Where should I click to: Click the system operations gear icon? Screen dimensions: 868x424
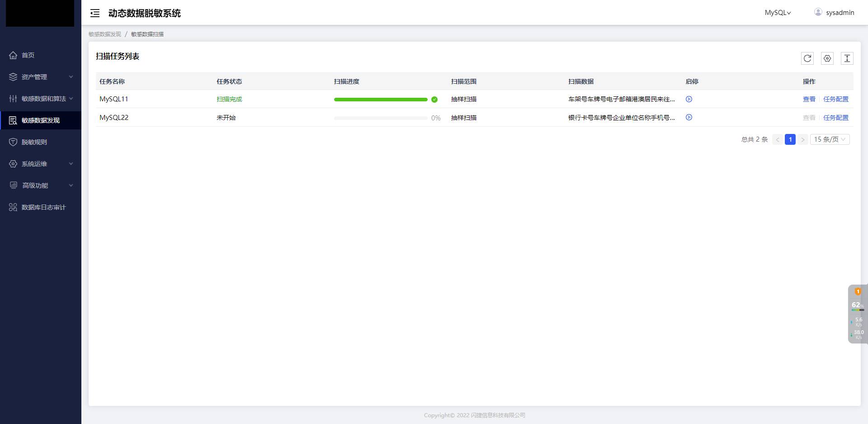(13, 164)
